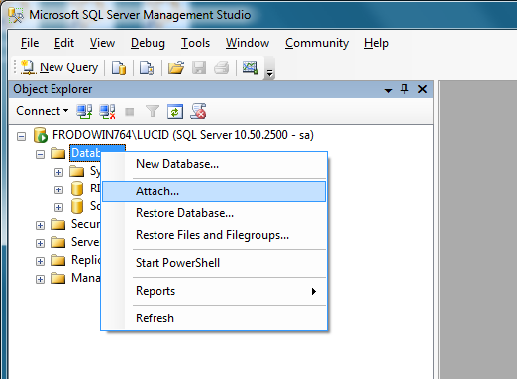Click Refresh in the context menu
Image resolution: width=517 pixels, height=379 pixels.
[214, 318]
